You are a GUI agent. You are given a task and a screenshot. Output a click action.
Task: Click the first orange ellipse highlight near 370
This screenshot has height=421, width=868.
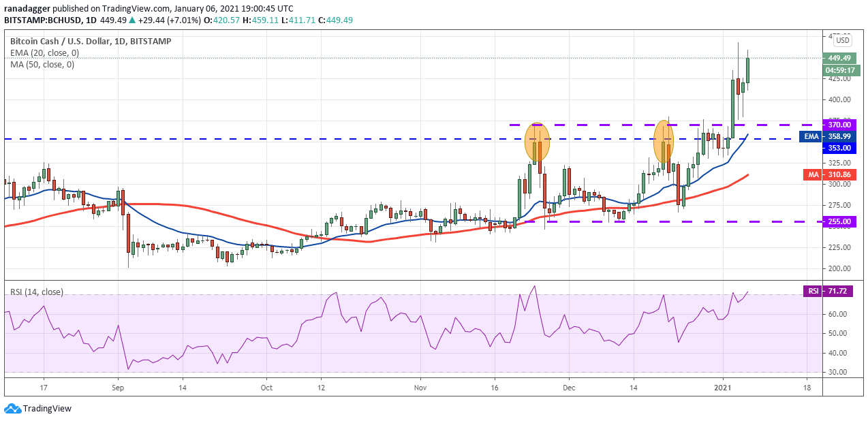tap(537, 142)
